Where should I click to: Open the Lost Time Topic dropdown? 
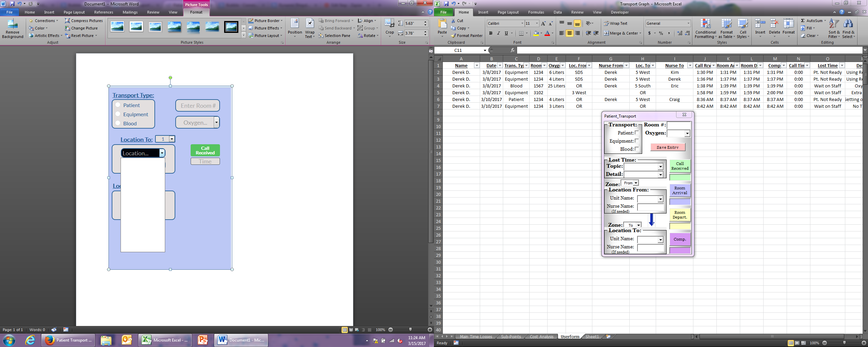click(660, 167)
